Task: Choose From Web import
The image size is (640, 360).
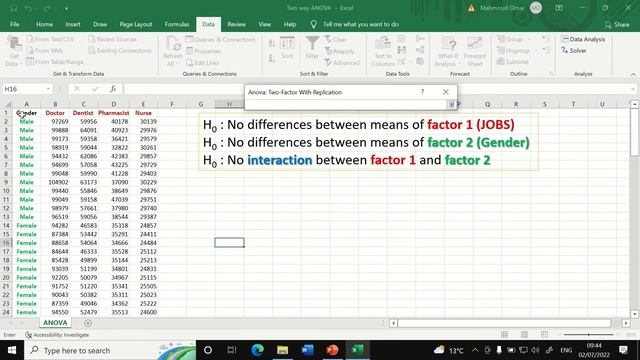Action: point(45,51)
